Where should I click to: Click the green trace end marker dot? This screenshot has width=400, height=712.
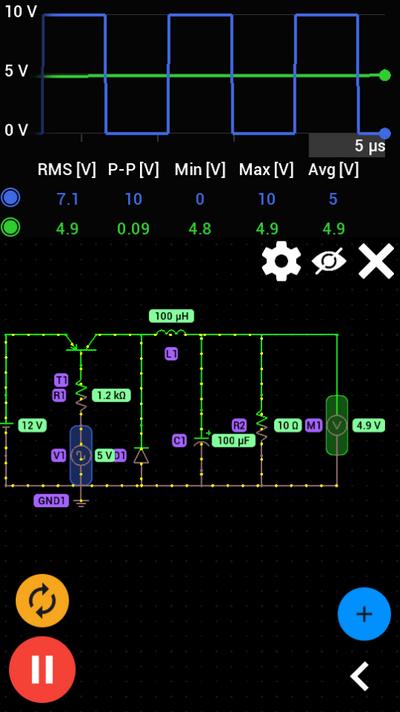click(x=385, y=75)
